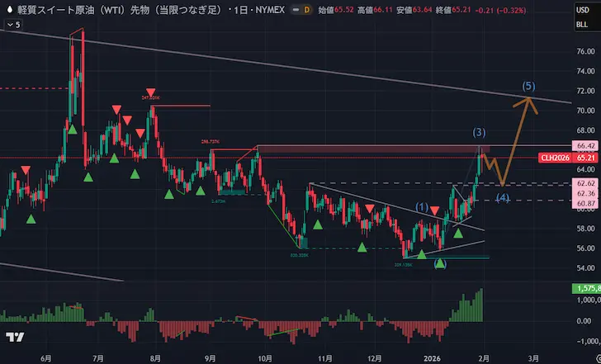Click the CLH2026 contract price label
The width and height of the screenshot is (601, 364).
(x=556, y=158)
